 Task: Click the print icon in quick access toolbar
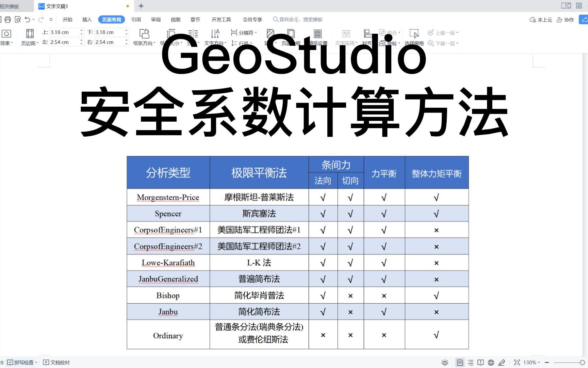8,19
